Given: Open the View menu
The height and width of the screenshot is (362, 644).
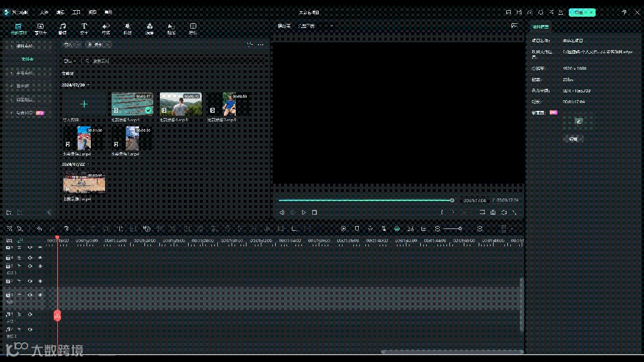Looking at the screenshot, I should point(93,13).
